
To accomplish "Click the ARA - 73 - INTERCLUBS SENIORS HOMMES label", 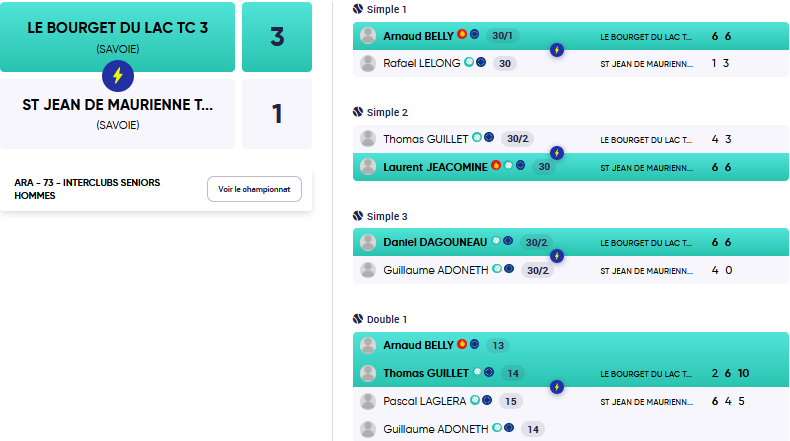I will click(87, 189).
